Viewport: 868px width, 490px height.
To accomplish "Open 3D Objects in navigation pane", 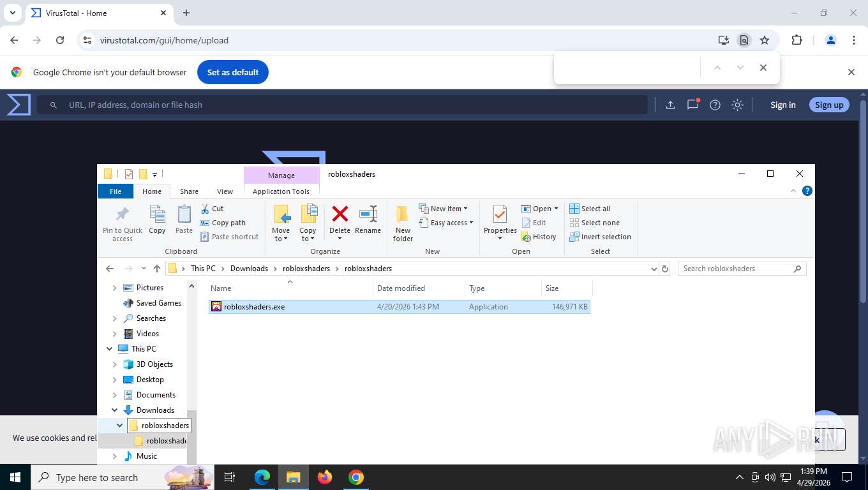I will pyautogui.click(x=154, y=364).
